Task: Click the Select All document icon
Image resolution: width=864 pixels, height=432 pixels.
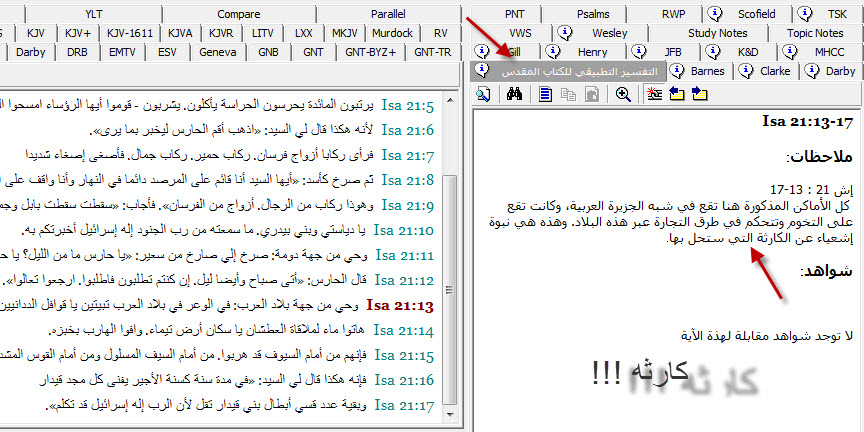Action: 546,94
